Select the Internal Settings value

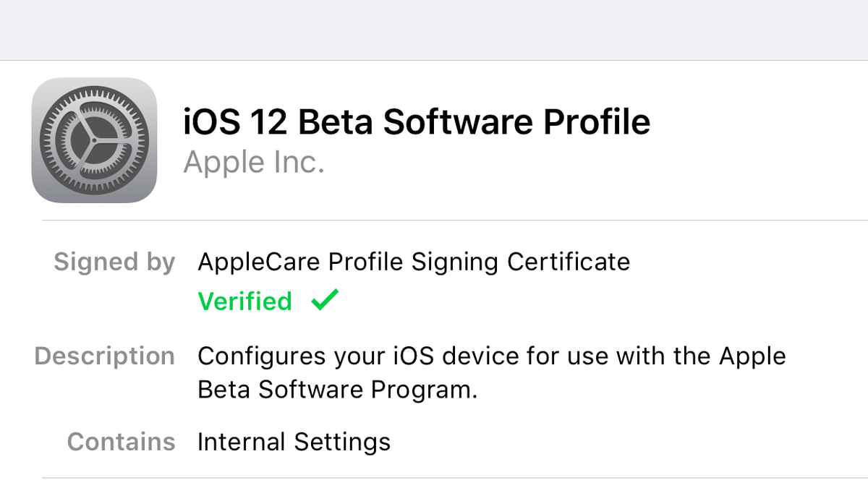click(294, 441)
